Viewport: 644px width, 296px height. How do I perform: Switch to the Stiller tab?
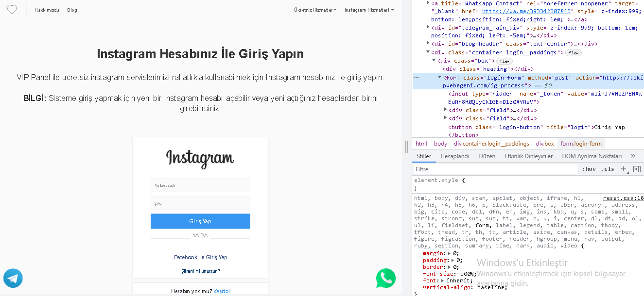pos(424,156)
